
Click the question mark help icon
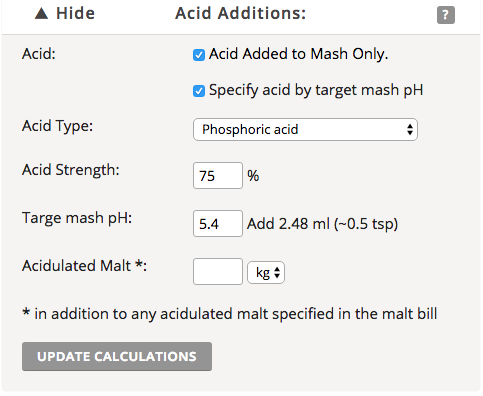446,15
